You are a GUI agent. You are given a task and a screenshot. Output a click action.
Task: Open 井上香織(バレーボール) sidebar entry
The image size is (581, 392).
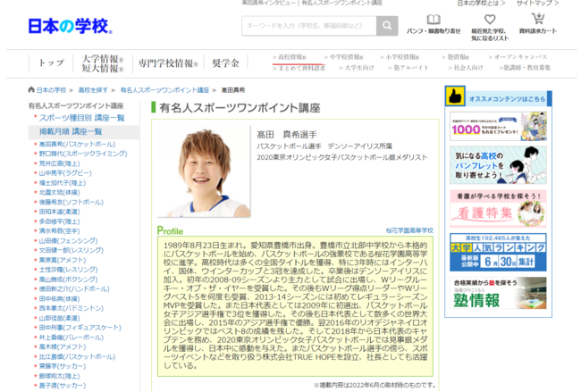point(72,338)
